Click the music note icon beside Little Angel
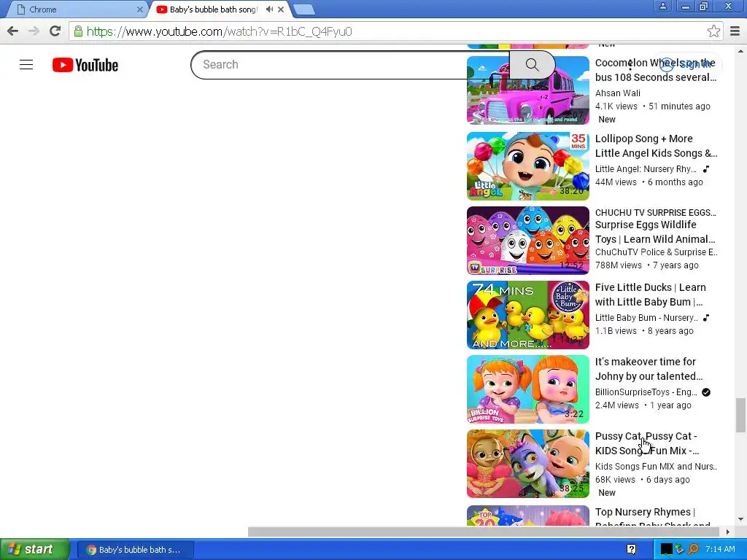The image size is (747, 560). (x=706, y=169)
